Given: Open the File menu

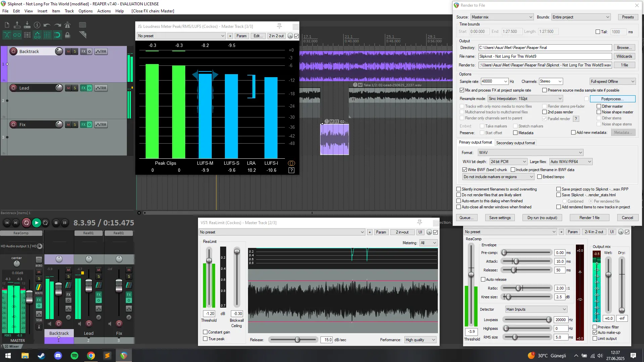Looking at the screenshot, I should (x=5, y=11).
